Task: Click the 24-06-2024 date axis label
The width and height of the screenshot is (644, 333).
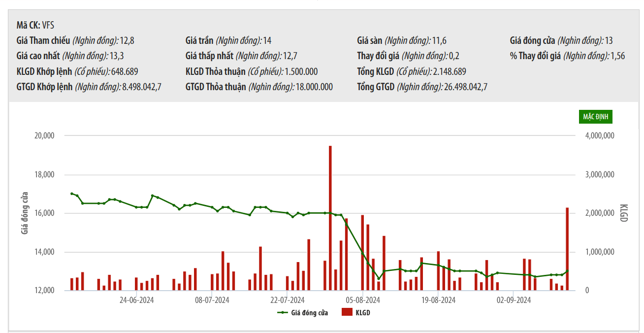Action: (x=137, y=300)
